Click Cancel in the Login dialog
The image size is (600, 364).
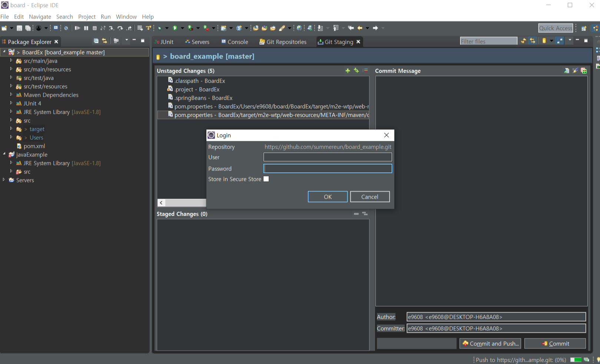click(x=370, y=197)
